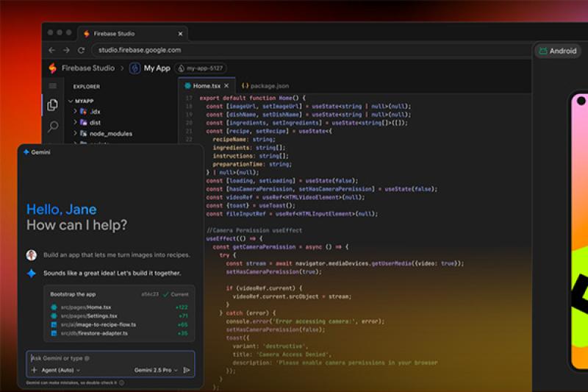The width and height of the screenshot is (588, 392).
Task: Click the Firebase Studio breadcrumb
Action: (88, 68)
